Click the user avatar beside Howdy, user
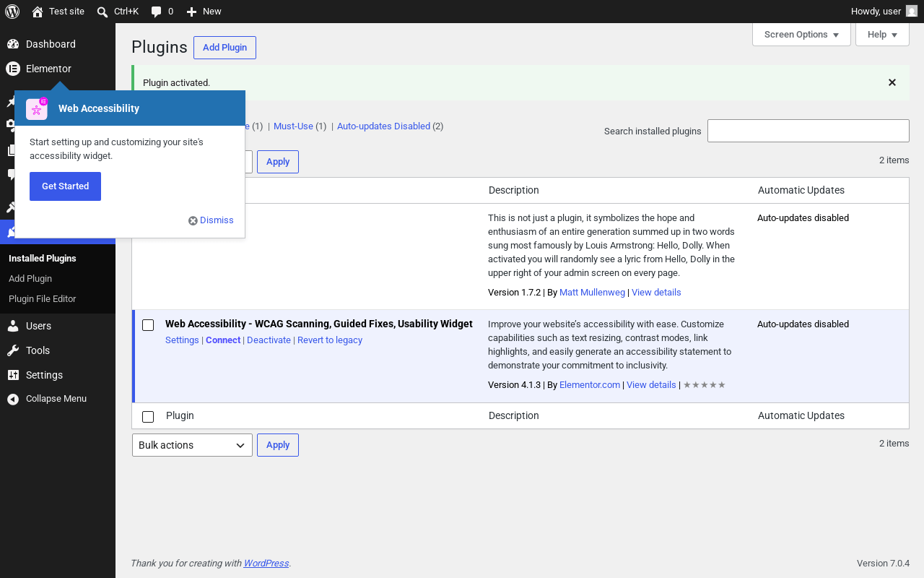 click(x=912, y=12)
